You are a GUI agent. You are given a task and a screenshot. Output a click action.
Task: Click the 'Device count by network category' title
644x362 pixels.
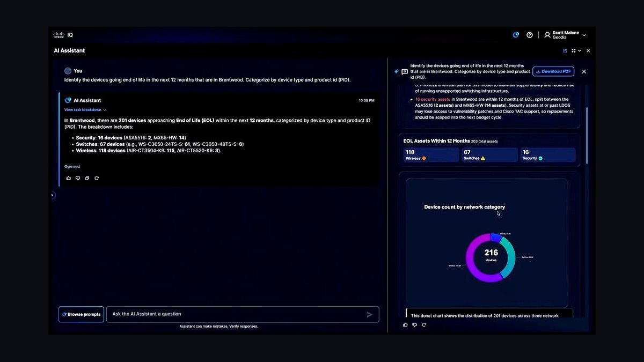point(465,207)
